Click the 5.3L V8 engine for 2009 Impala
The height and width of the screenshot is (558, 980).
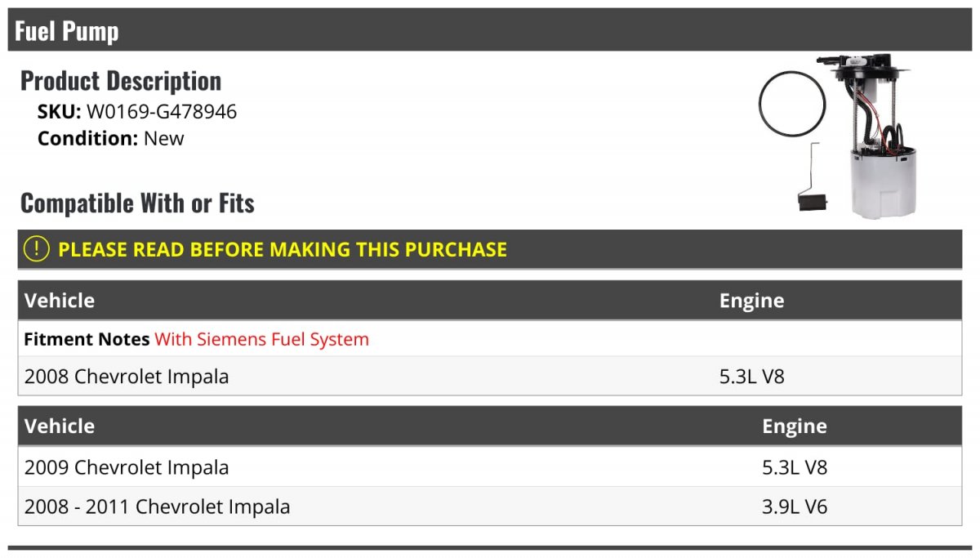coord(794,467)
